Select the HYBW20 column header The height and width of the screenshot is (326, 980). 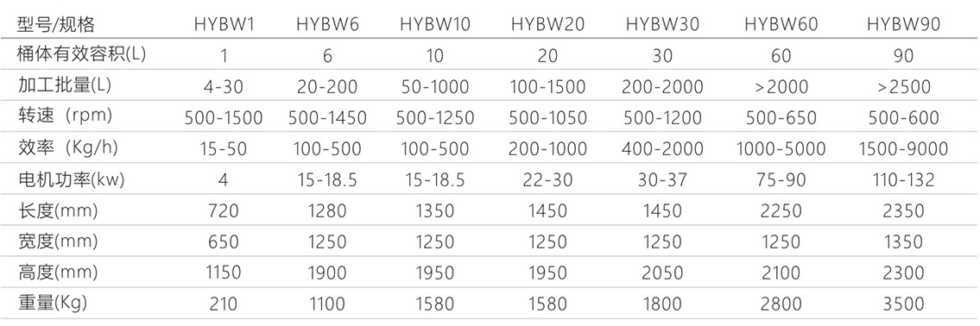point(547,25)
